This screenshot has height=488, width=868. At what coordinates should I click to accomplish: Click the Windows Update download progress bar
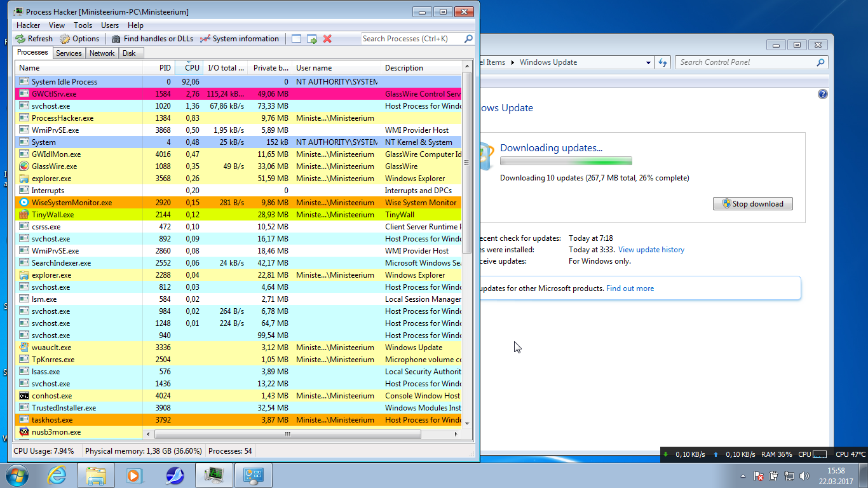[x=566, y=161]
